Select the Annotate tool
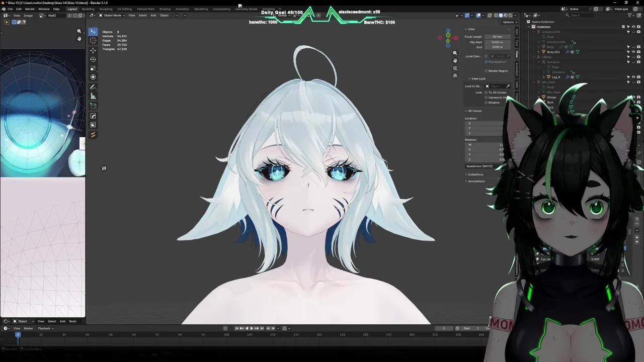The image size is (644, 362). point(93,87)
